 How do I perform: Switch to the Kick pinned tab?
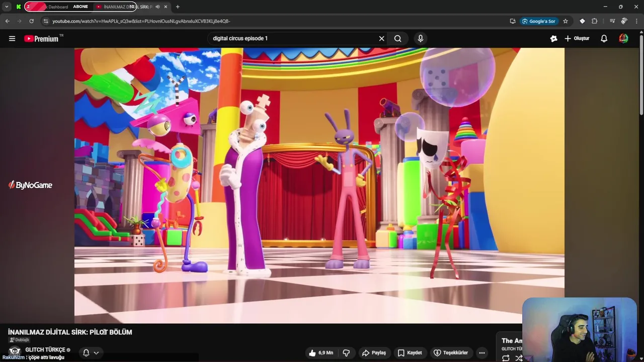(19, 7)
